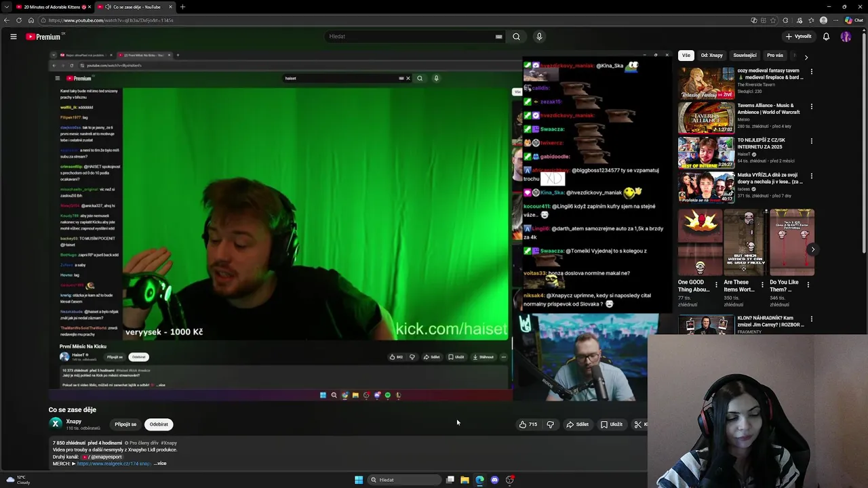Save the video with Uložit

611,424
